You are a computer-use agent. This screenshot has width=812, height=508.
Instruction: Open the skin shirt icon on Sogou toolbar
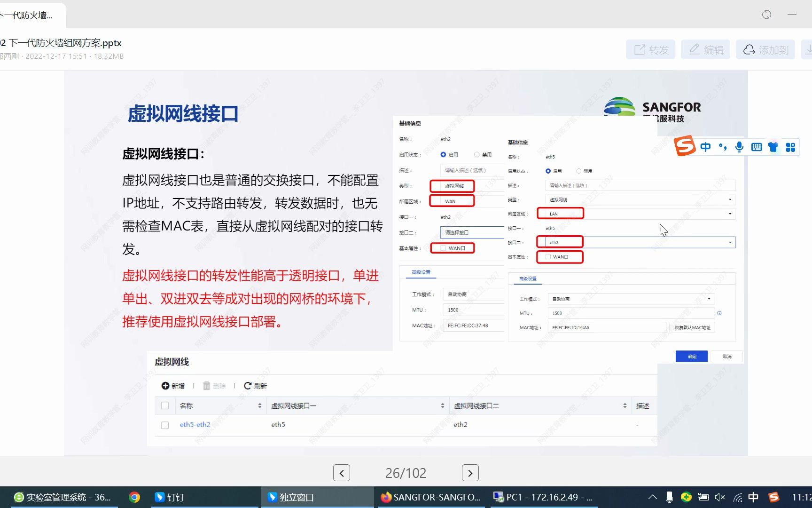(773, 147)
